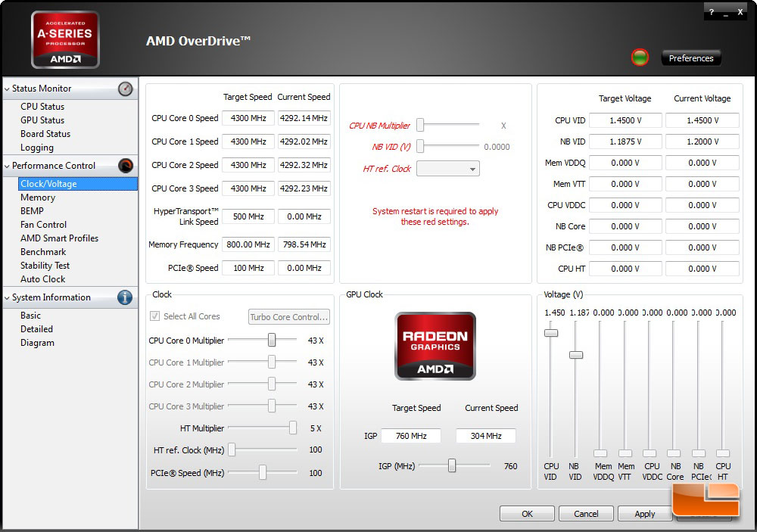Adjust the CPU VID vertical voltage slider
The height and width of the screenshot is (532, 757).
(551, 333)
